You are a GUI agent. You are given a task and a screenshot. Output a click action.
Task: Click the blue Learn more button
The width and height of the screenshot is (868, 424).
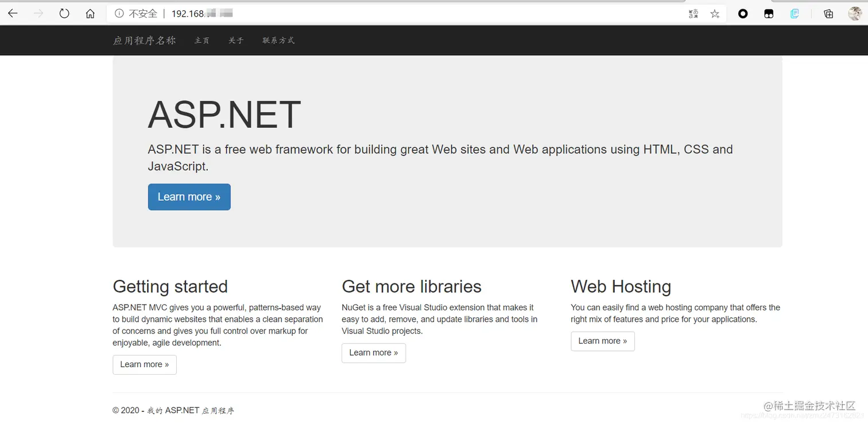pyautogui.click(x=189, y=197)
